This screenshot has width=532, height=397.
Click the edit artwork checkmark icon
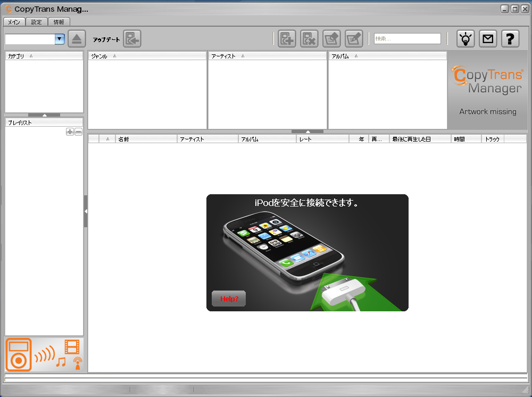pyautogui.click(x=354, y=39)
